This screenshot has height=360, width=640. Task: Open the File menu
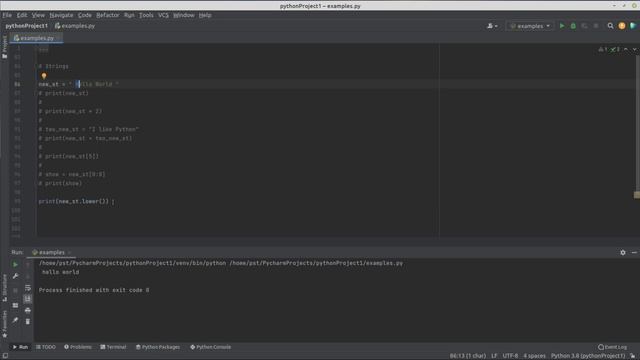click(x=7, y=15)
